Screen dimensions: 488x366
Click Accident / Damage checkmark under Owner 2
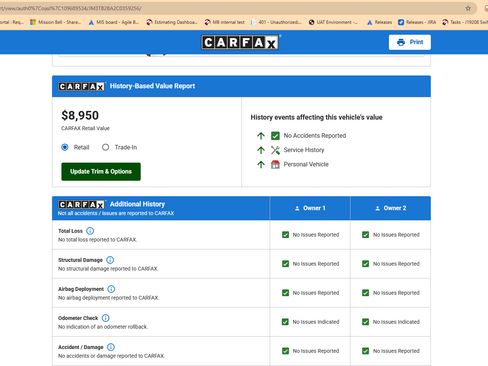click(366, 351)
